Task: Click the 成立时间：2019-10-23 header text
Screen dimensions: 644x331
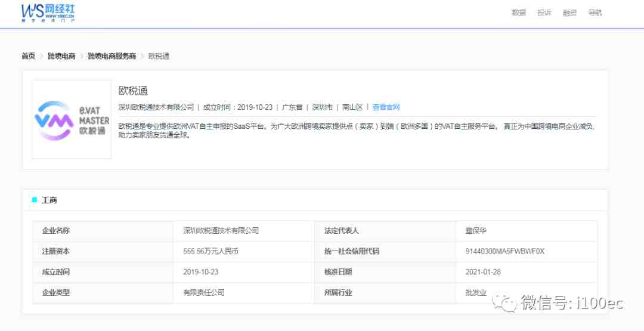Action: [238, 107]
